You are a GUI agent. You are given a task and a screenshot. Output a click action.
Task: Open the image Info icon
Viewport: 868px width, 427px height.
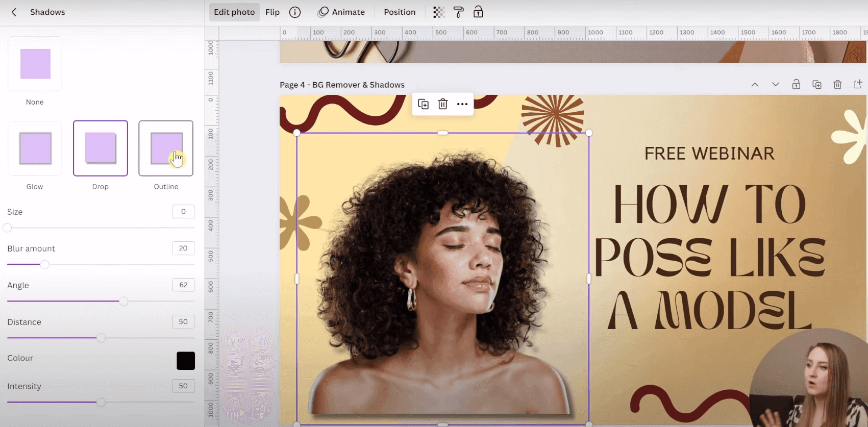point(295,12)
